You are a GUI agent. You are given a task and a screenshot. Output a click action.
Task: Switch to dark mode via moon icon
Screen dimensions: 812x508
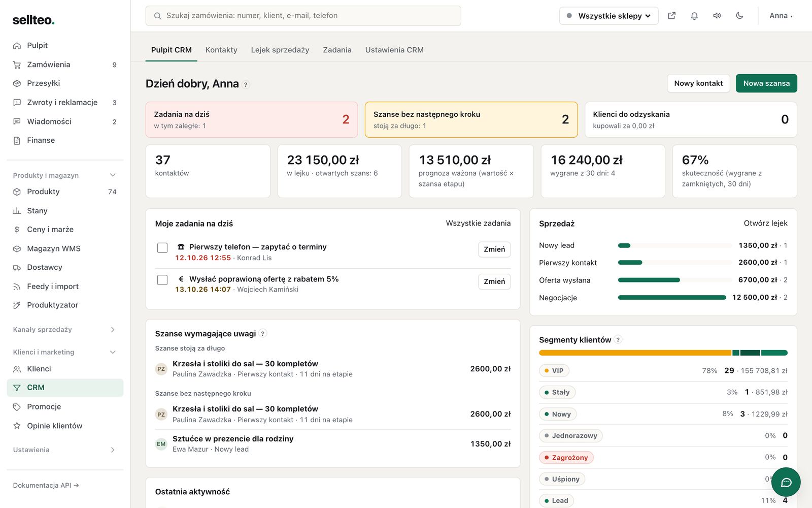click(x=740, y=16)
